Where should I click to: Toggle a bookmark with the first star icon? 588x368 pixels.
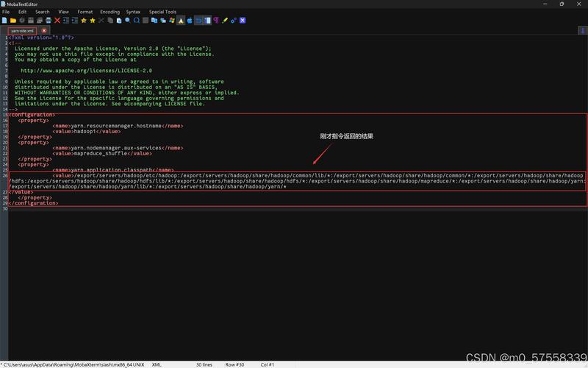[84, 21]
